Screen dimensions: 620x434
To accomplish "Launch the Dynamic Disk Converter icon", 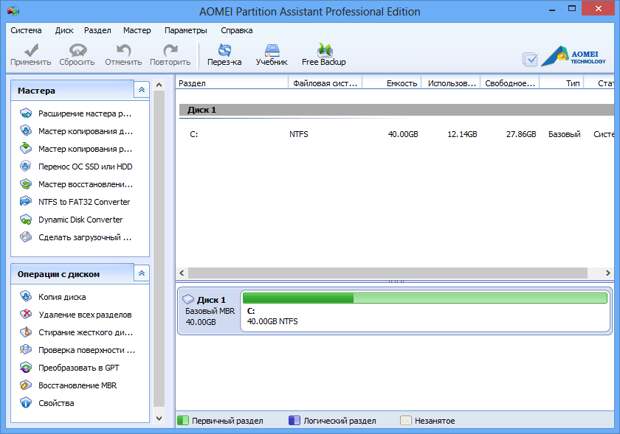I will pyautogui.click(x=26, y=219).
